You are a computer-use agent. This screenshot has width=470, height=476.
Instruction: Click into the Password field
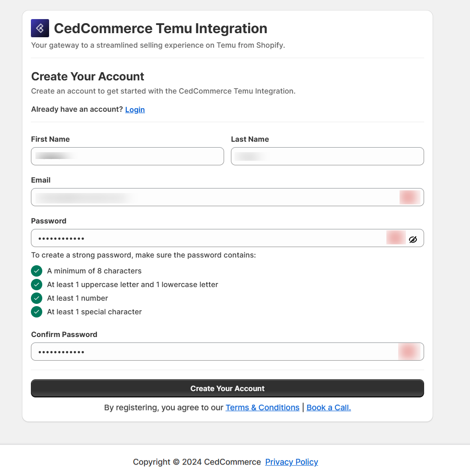227,238
